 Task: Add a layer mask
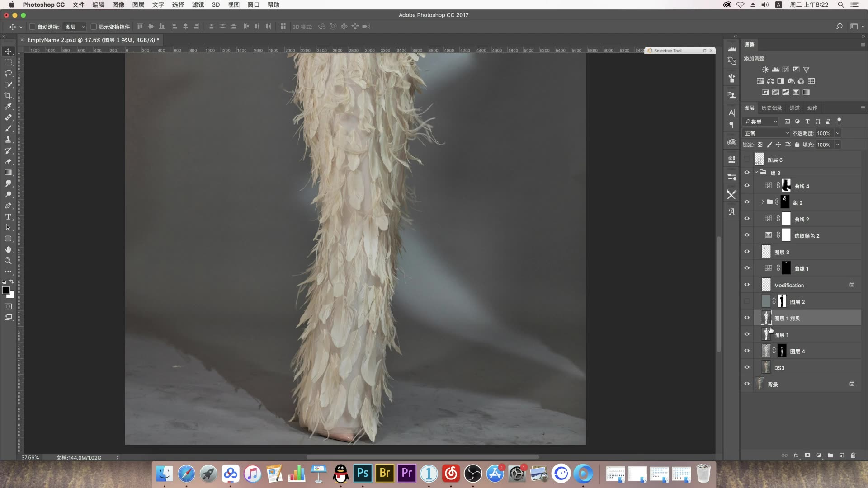click(x=807, y=455)
